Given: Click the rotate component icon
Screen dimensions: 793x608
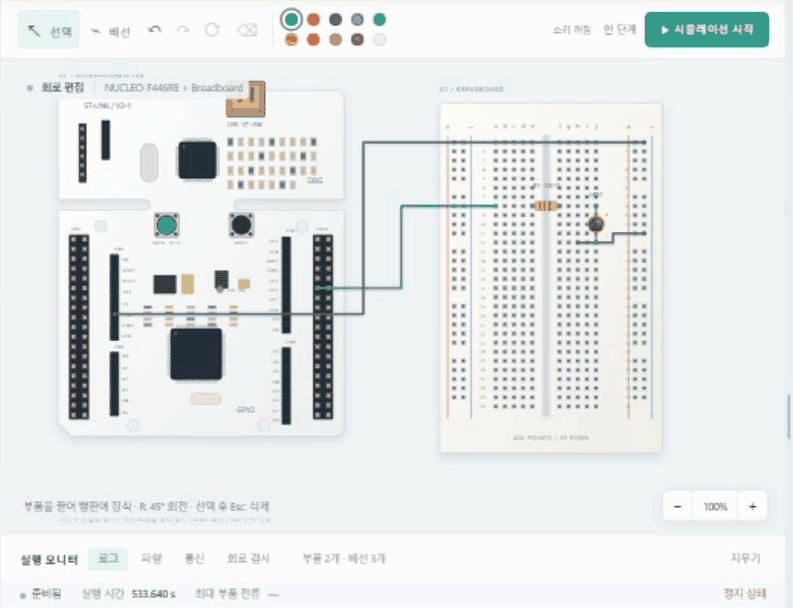Looking at the screenshot, I should (212, 30).
